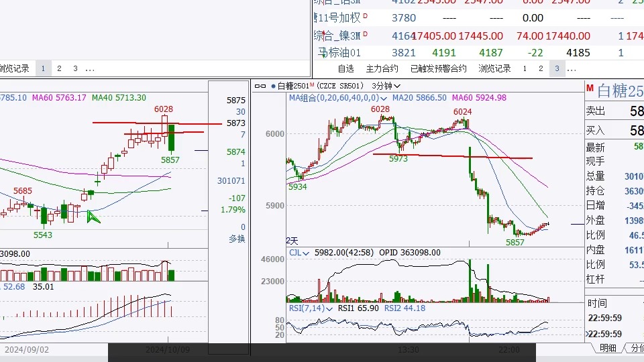Click the 马棕油01 contract row
Viewport: 644px width, 362px height.
[339, 52]
